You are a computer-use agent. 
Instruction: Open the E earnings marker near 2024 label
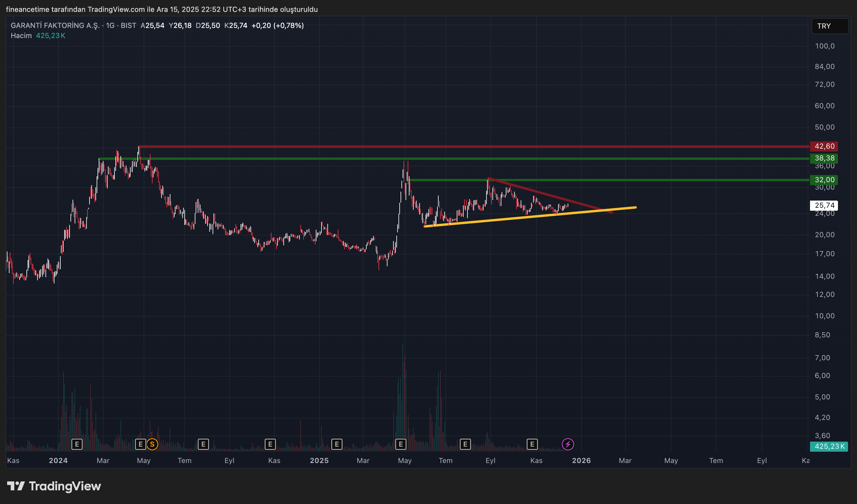pos(77,444)
